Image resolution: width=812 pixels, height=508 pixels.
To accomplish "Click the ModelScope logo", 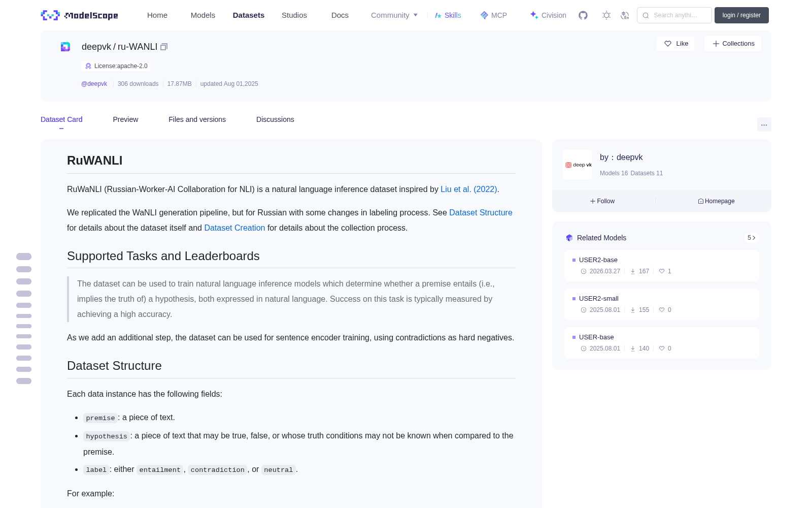I will coord(80,15).
